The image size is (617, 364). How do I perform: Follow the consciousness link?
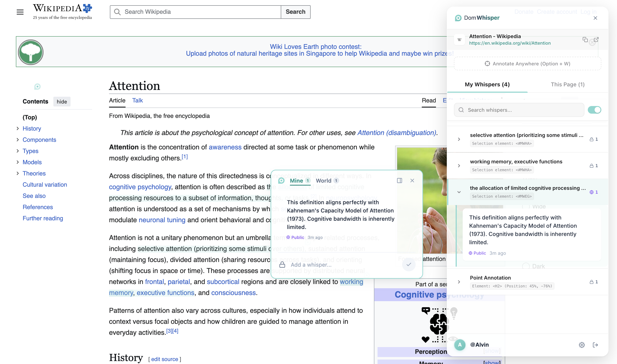pyautogui.click(x=233, y=293)
